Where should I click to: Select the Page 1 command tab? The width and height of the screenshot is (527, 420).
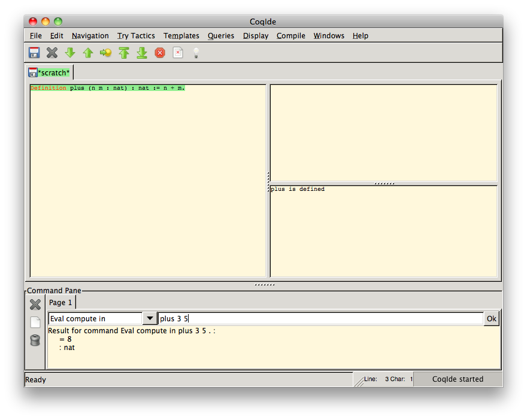click(x=60, y=303)
